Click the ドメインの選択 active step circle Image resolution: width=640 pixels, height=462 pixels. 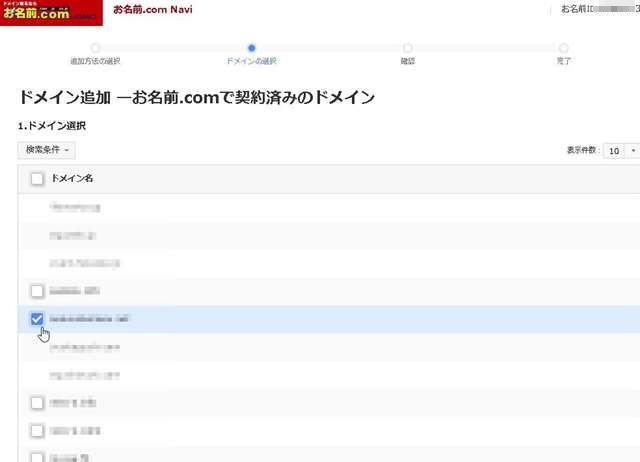(251, 47)
